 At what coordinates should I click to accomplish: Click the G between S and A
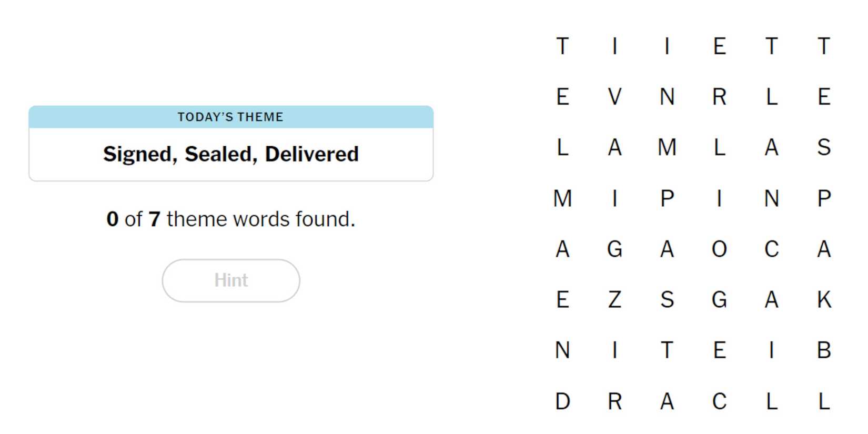click(x=719, y=300)
